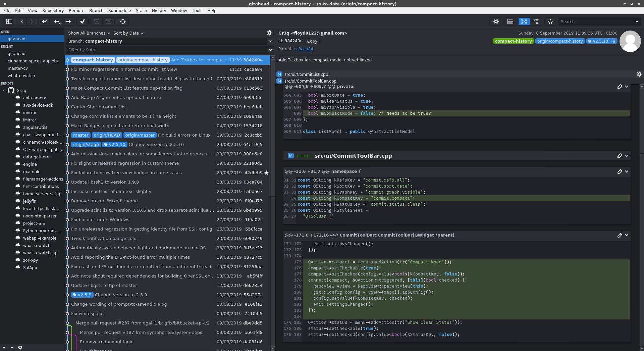Click the edit pencil on the namespace hunk

tap(620, 171)
